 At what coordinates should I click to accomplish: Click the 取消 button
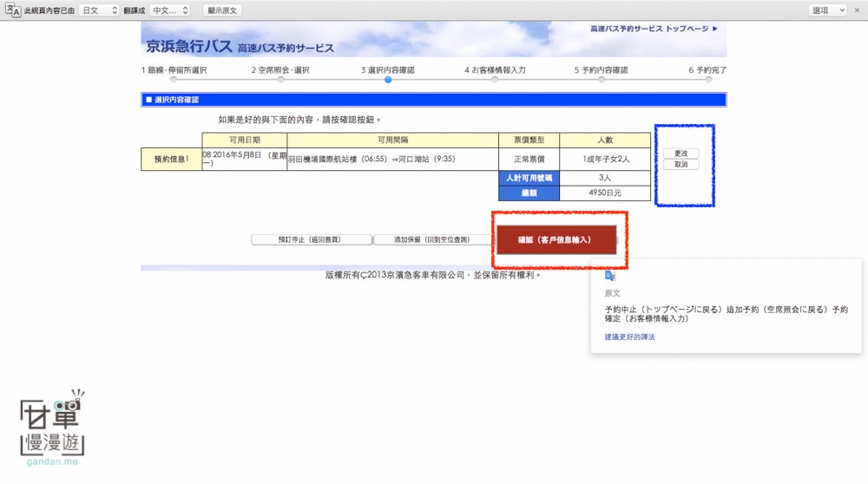coord(681,164)
